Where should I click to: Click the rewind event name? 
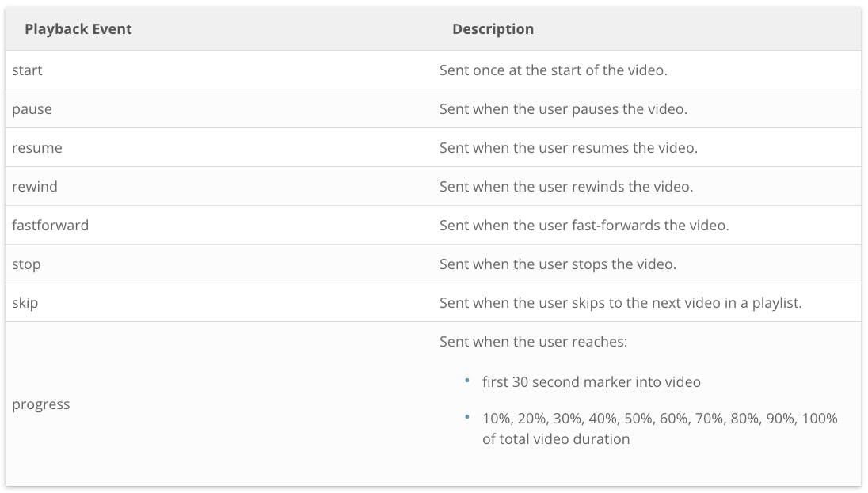point(35,187)
